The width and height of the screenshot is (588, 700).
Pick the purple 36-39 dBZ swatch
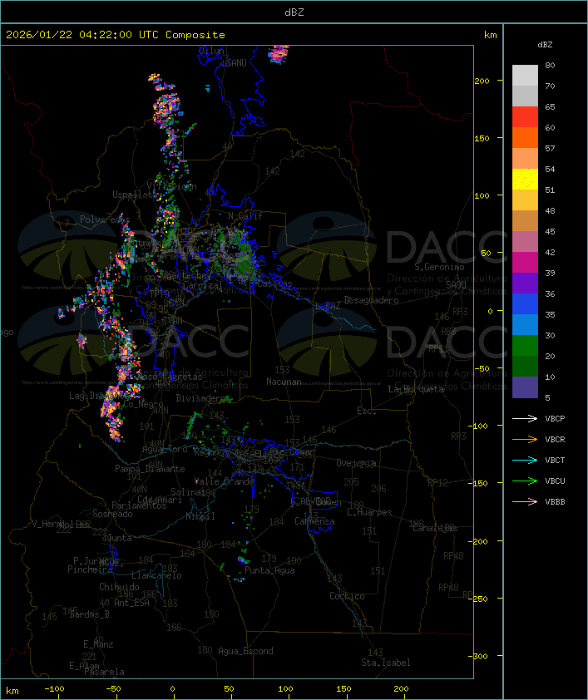click(x=525, y=283)
